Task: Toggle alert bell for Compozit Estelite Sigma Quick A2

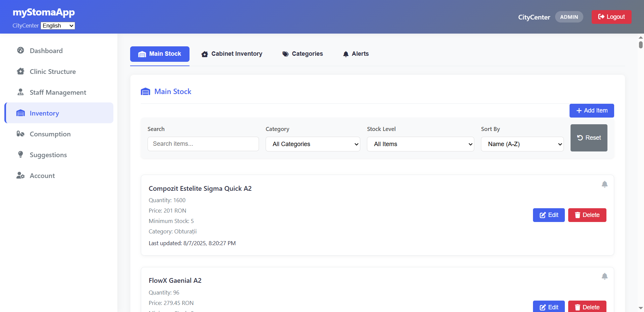Action: 604,184
